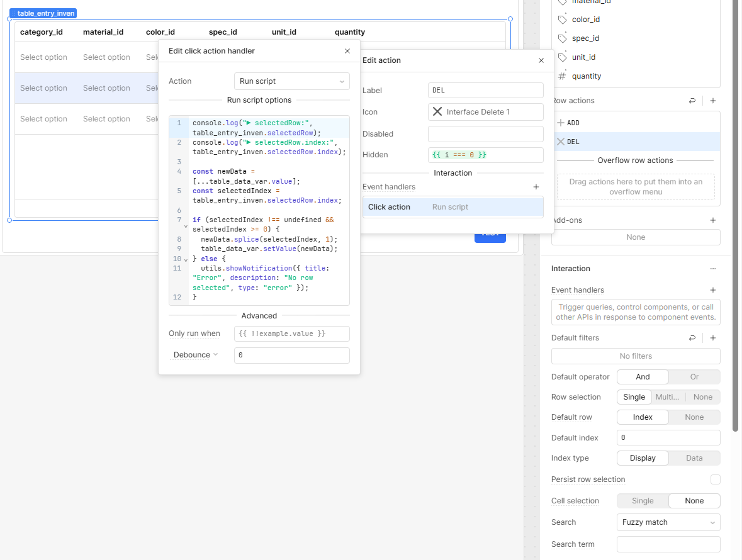The height and width of the screenshot is (560, 742).
Task: Collapse code fold arrow at line 10
Action: [186, 260]
